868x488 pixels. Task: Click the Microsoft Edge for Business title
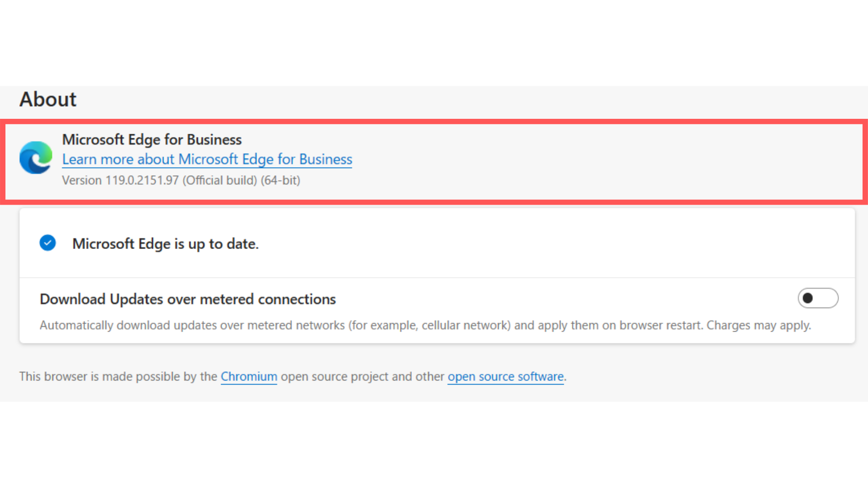[152, 140]
